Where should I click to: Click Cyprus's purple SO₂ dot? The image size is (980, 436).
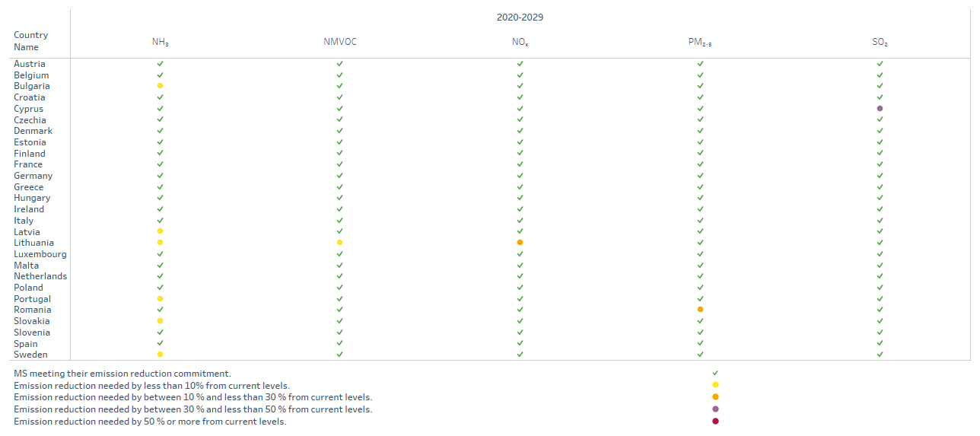coord(880,108)
